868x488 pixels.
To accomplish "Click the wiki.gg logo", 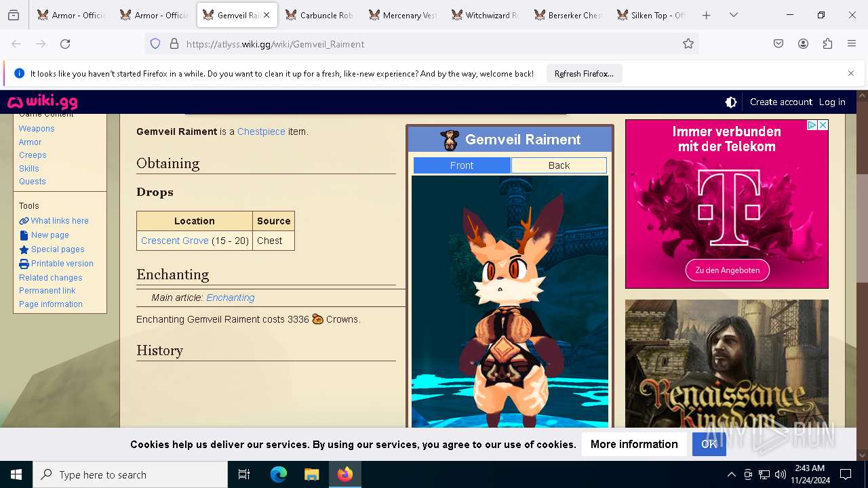I will pos(42,102).
